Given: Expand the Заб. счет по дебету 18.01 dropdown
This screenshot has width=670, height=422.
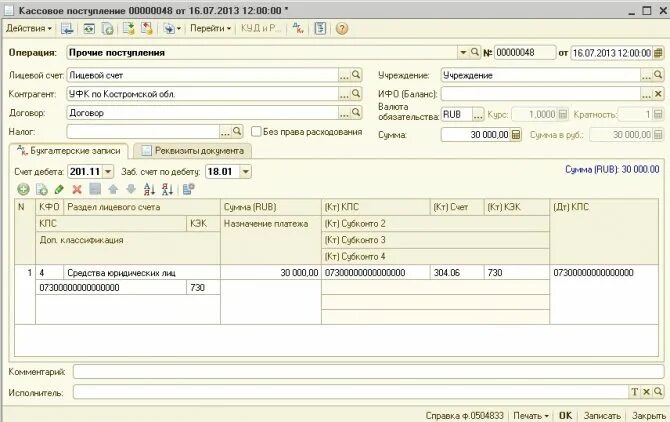Looking at the screenshot, I should pos(246,172).
